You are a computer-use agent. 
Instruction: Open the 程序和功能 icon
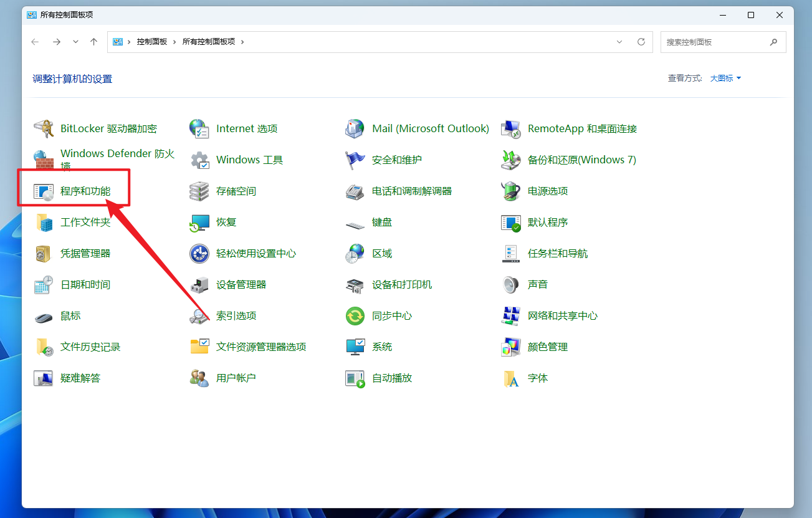(x=44, y=191)
